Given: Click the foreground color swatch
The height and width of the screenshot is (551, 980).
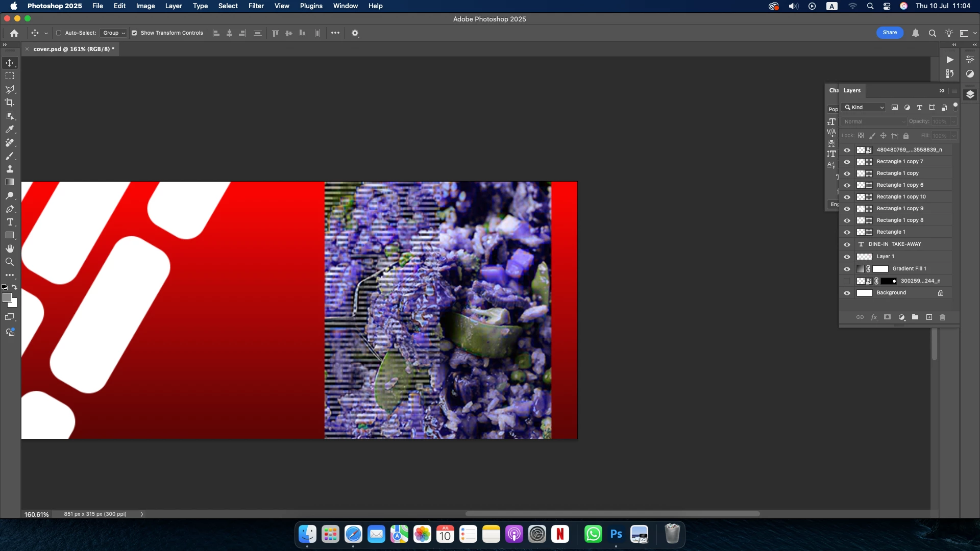Looking at the screenshot, I should pyautogui.click(x=7, y=297).
